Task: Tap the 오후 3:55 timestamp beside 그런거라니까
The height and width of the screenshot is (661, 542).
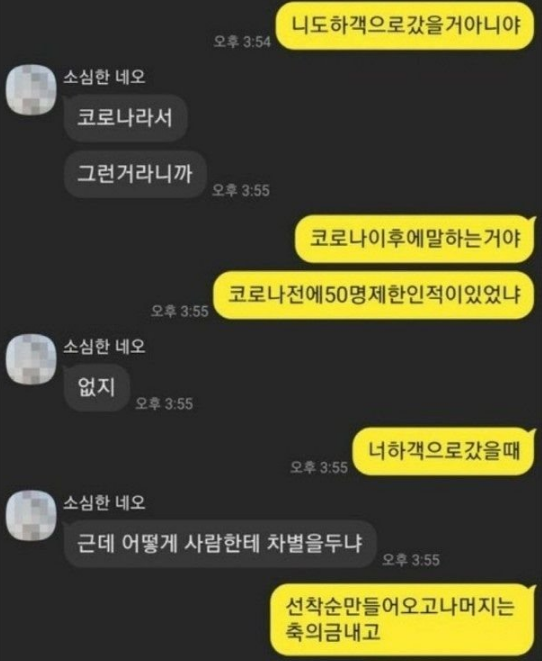Action: [241, 190]
